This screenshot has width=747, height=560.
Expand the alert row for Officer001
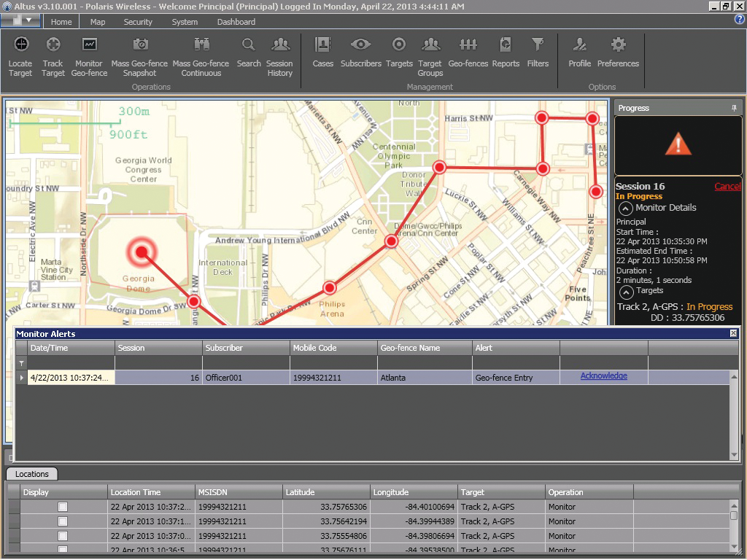tap(21, 378)
